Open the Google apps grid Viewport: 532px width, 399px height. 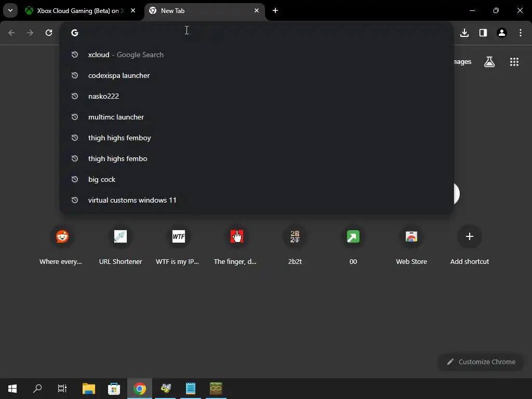pos(514,62)
